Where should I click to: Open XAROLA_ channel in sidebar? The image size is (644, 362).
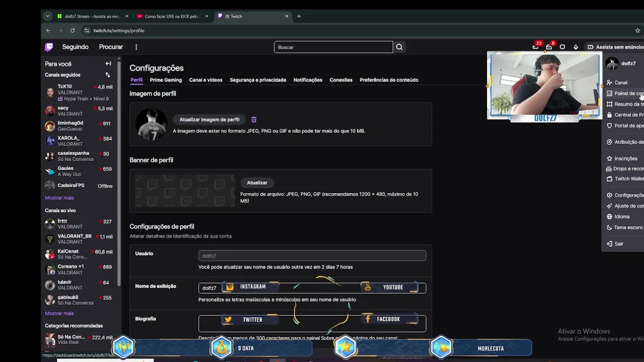click(x=78, y=141)
